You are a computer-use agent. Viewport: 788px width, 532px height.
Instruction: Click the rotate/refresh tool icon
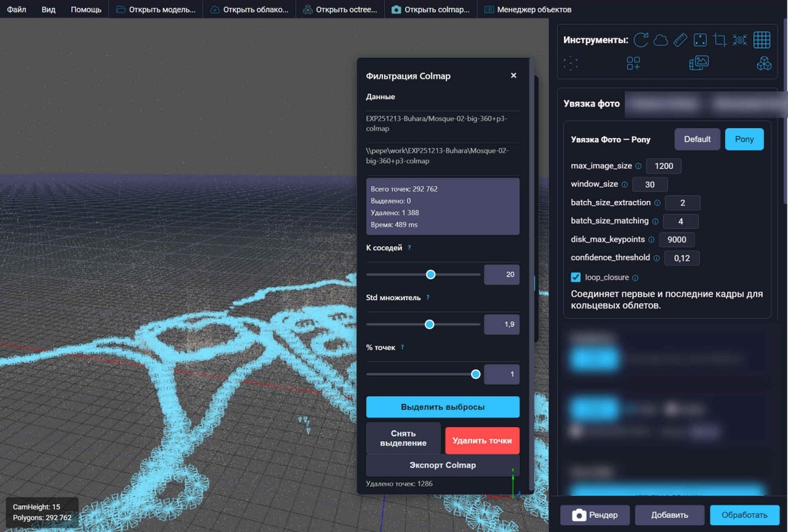(x=641, y=40)
